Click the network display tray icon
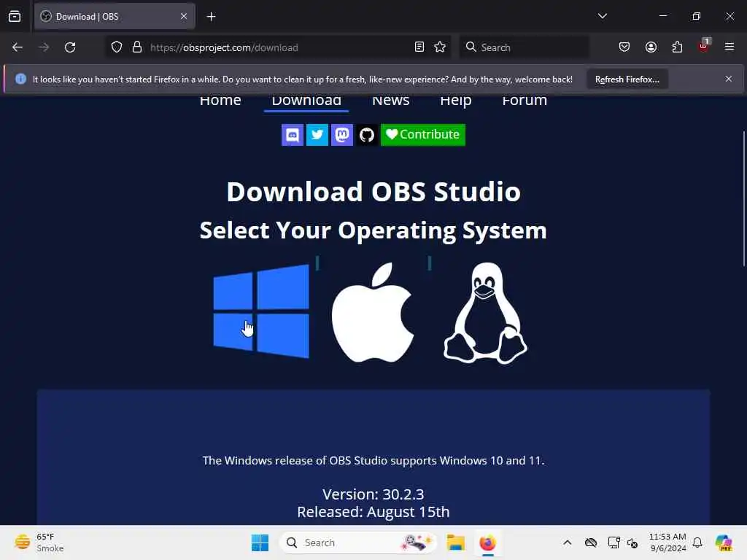 (614, 542)
